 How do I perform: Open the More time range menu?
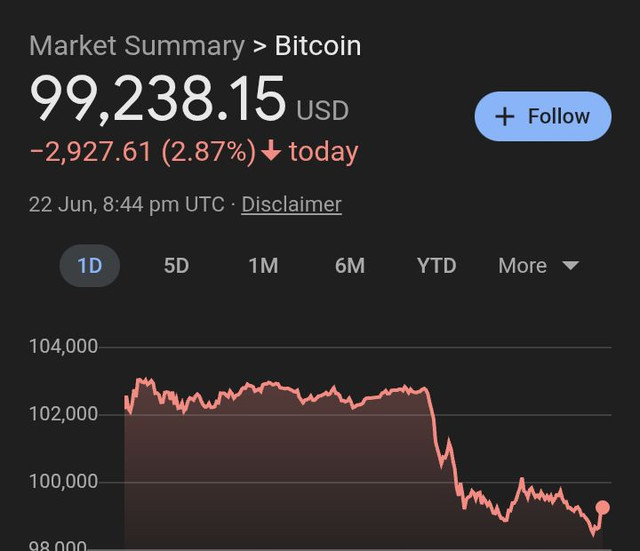(538, 266)
